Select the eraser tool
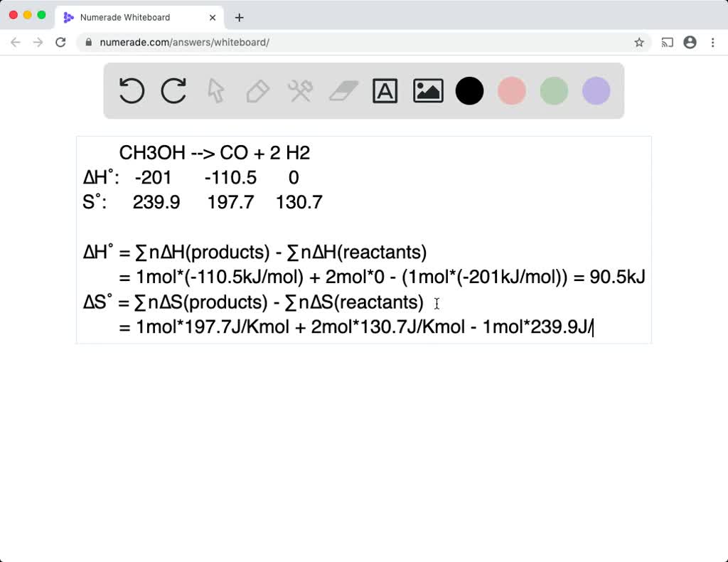728x562 pixels. coord(343,90)
